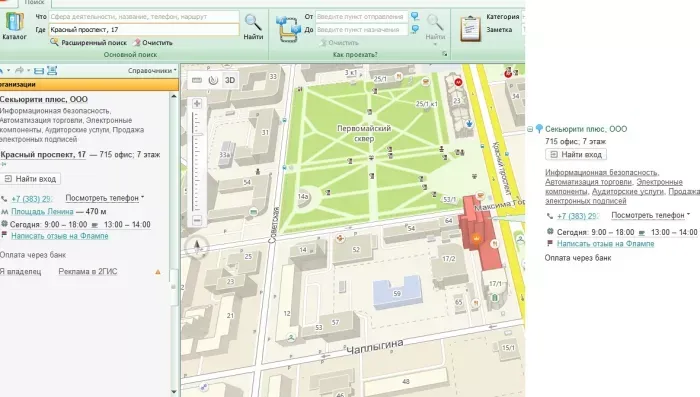Click the crown marker on red highlighted building
Image resolution: width=700 pixels, height=397 pixels.
tap(476, 238)
